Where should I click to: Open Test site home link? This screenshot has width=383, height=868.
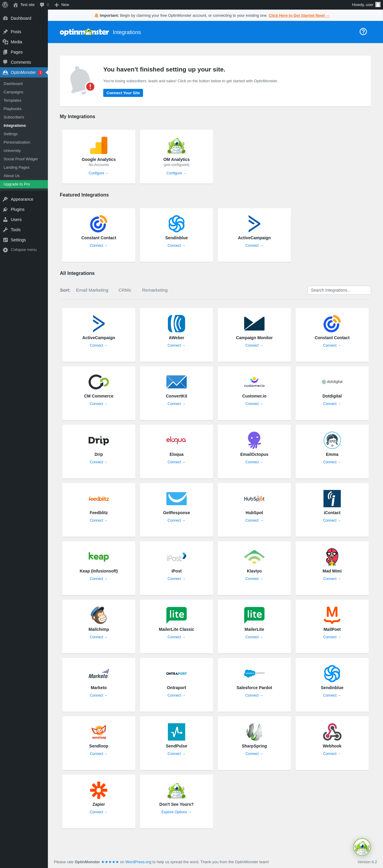click(x=24, y=5)
